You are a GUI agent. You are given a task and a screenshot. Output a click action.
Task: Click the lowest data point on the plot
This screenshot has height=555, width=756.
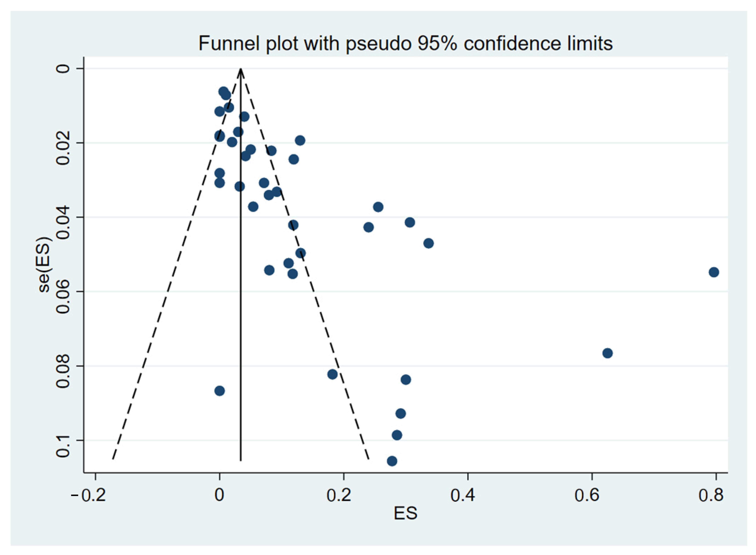pyautogui.click(x=392, y=461)
